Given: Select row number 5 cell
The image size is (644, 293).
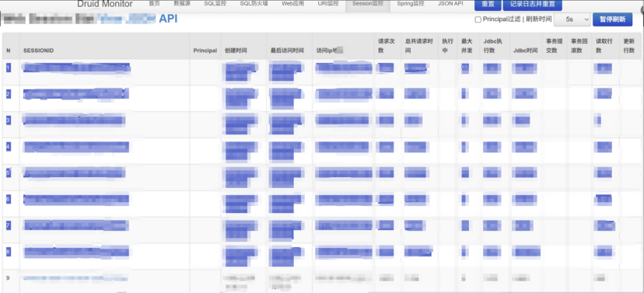Looking at the screenshot, I should [x=11, y=177].
